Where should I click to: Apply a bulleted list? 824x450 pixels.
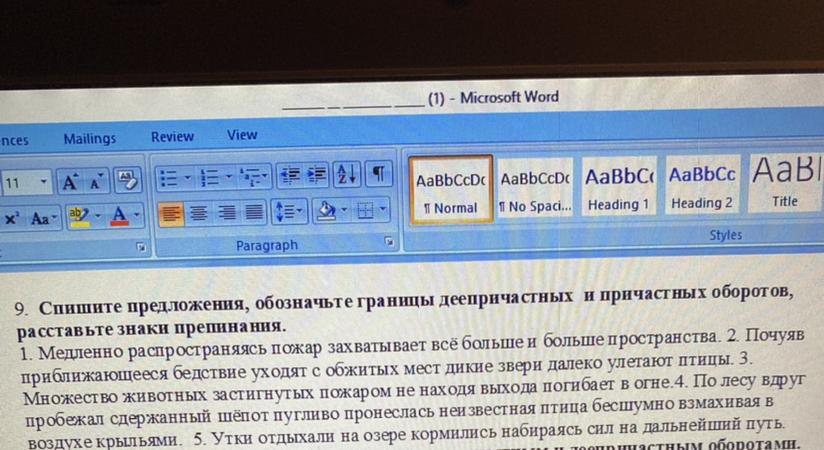coord(169,178)
